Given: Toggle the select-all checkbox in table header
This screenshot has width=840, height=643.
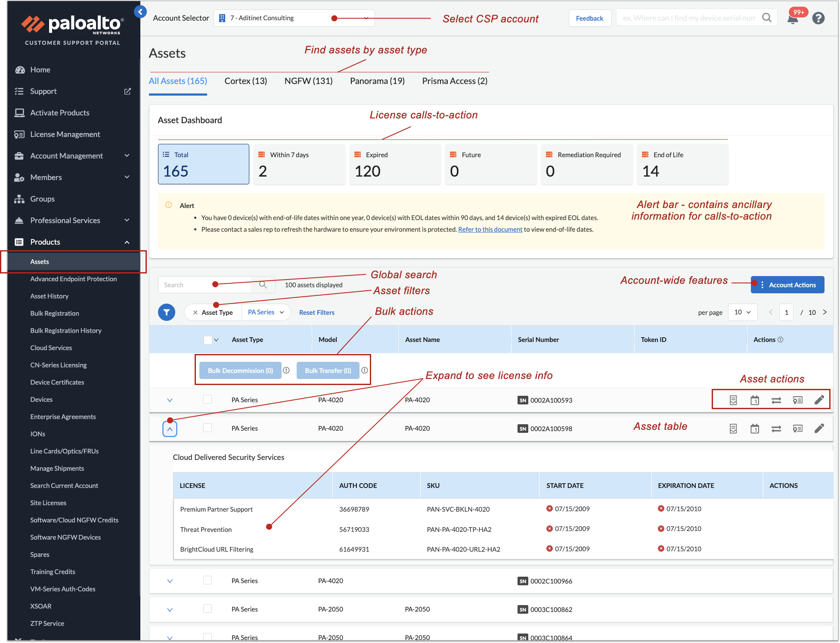Looking at the screenshot, I should (x=208, y=340).
